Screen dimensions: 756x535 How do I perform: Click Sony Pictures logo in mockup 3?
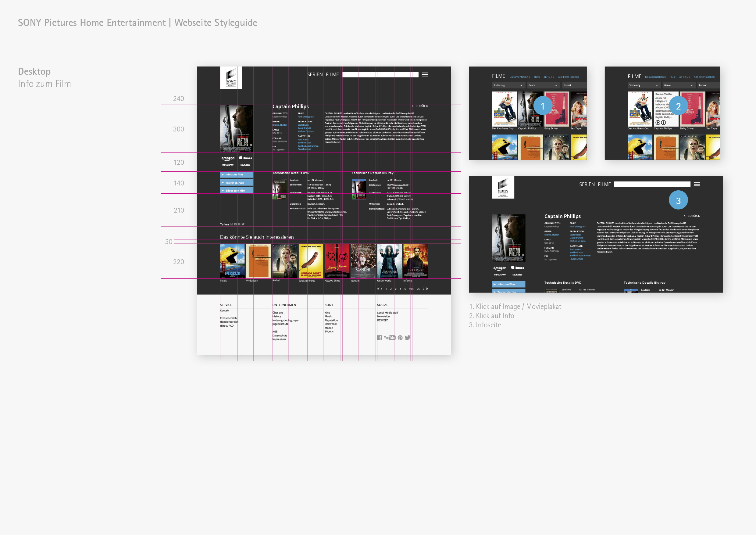click(x=503, y=188)
